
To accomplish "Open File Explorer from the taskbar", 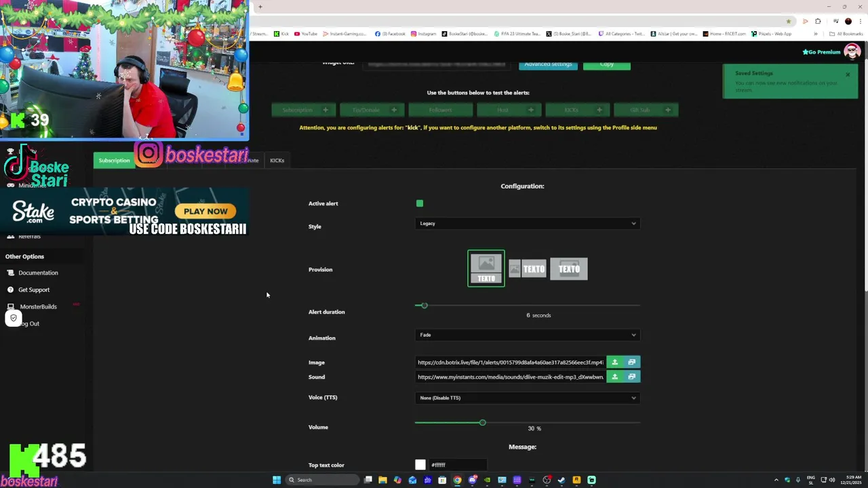I will pos(382,480).
